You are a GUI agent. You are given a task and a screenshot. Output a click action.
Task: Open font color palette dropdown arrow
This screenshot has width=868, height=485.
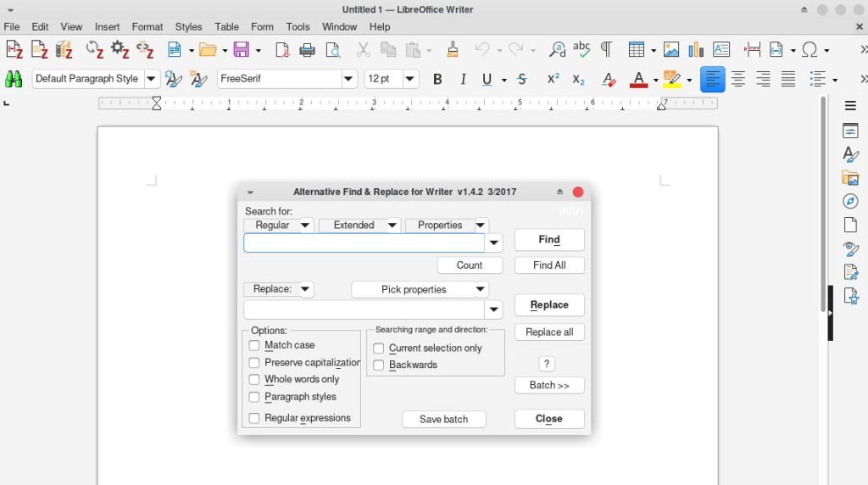point(656,81)
